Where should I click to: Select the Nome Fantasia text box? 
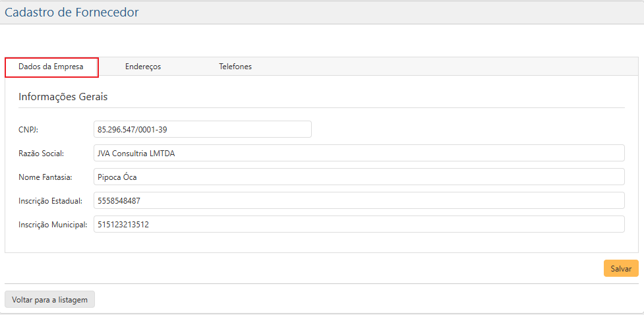click(359, 177)
